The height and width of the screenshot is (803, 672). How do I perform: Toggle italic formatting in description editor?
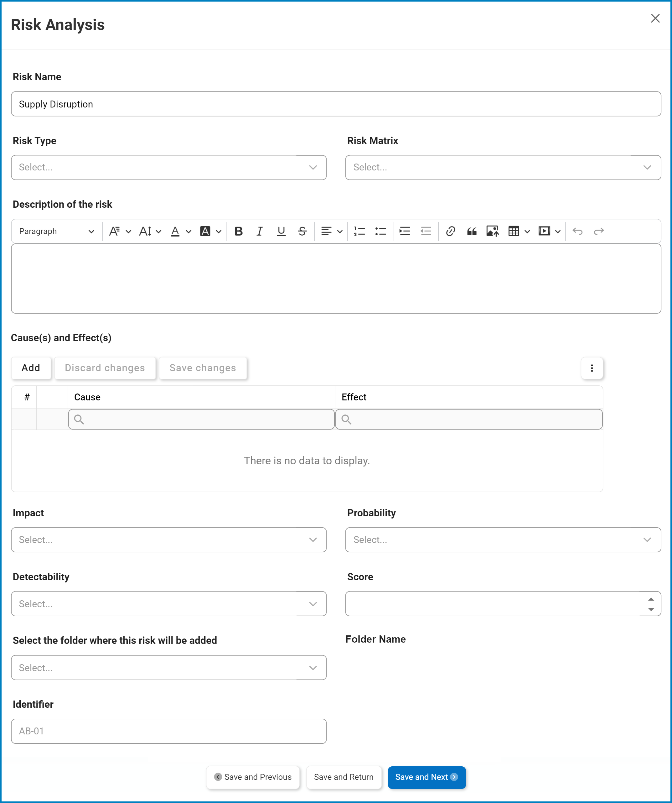[260, 231]
